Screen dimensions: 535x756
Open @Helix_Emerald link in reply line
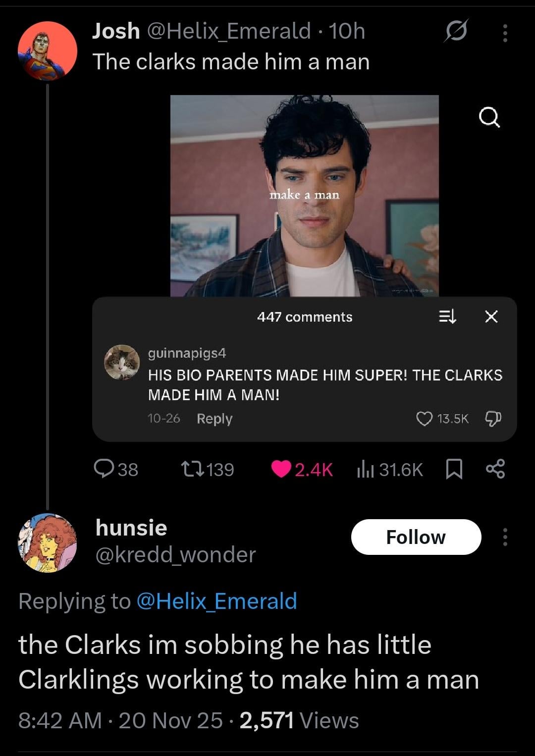[216, 601]
